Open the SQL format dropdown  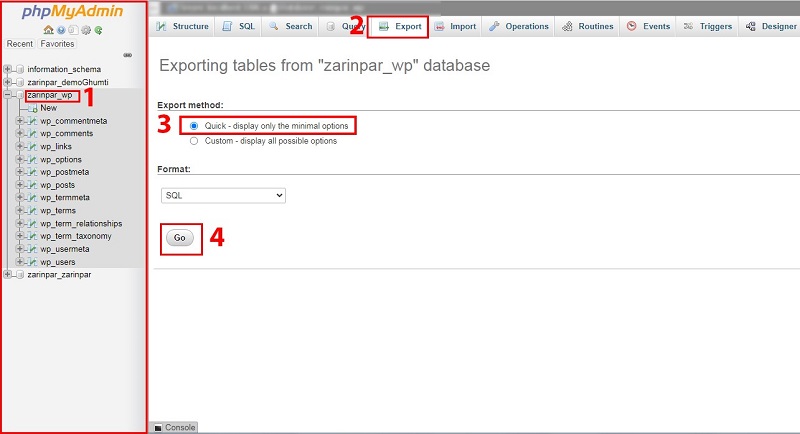223,196
